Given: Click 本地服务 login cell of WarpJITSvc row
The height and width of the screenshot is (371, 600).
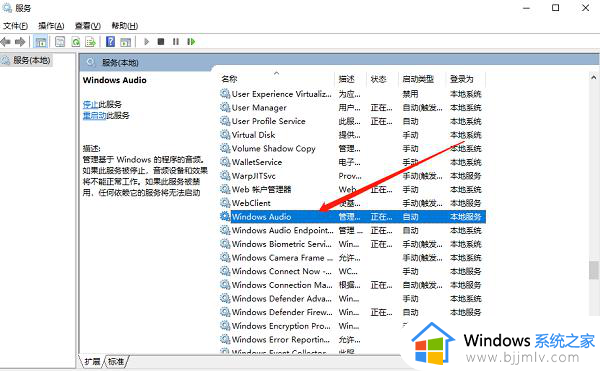Looking at the screenshot, I should [x=465, y=176].
